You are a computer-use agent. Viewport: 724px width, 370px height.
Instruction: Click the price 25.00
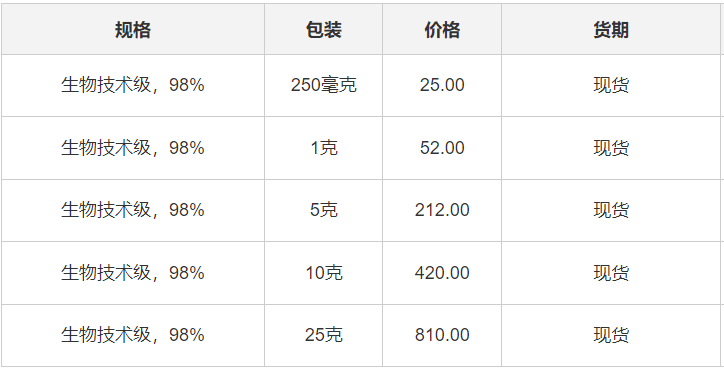click(442, 85)
